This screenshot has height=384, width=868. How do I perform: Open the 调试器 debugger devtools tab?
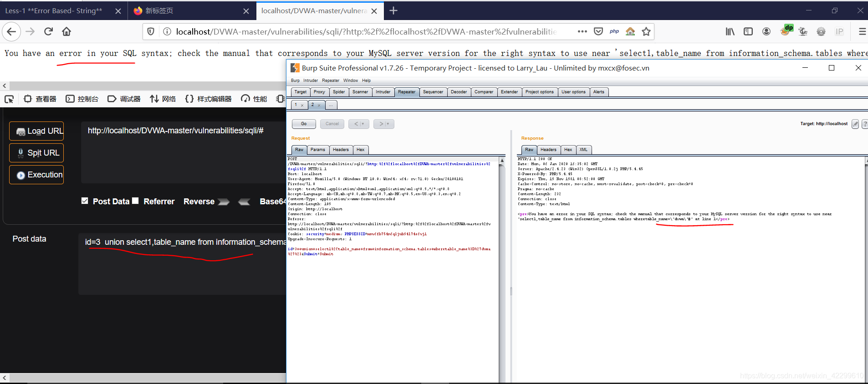[124, 99]
